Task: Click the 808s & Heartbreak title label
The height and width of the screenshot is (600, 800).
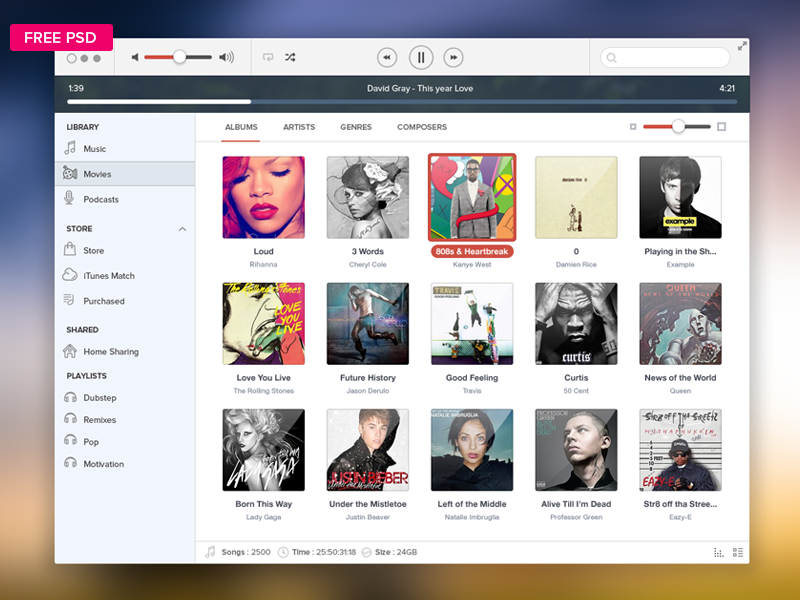Action: tap(472, 252)
